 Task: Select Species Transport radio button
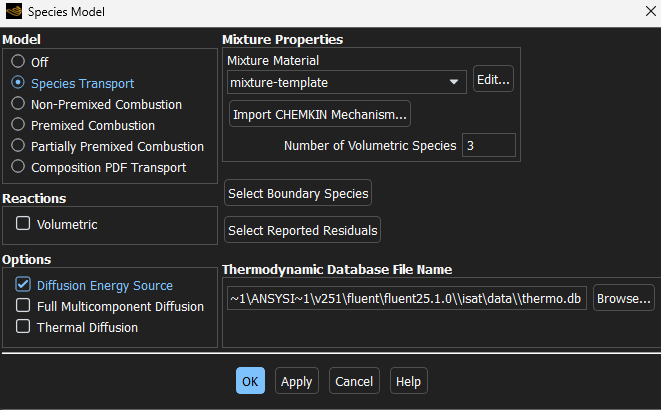click(x=18, y=83)
